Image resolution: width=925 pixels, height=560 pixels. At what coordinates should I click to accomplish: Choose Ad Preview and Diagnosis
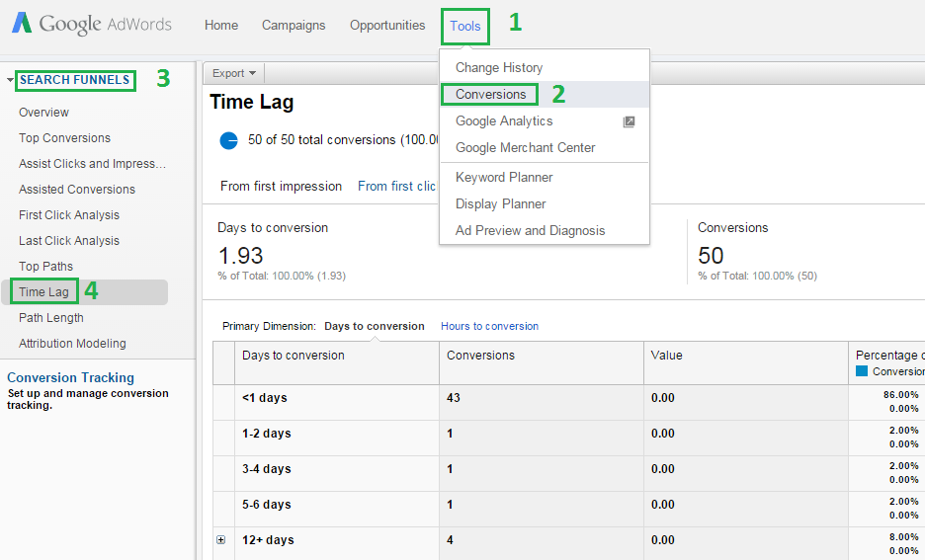point(530,230)
